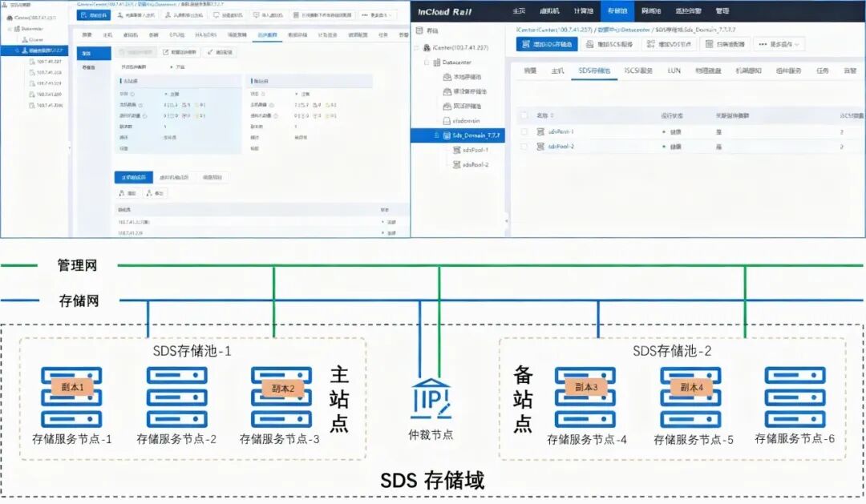The width and height of the screenshot is (866, 504).
Task: Sort the SDS pool table by 名称 column
Action: point(552,115)
